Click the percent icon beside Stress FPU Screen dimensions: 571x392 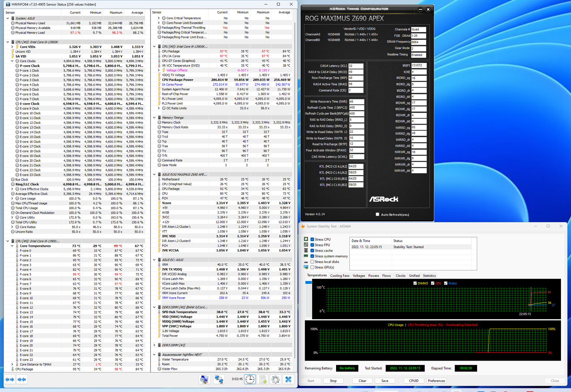point(306,245)
